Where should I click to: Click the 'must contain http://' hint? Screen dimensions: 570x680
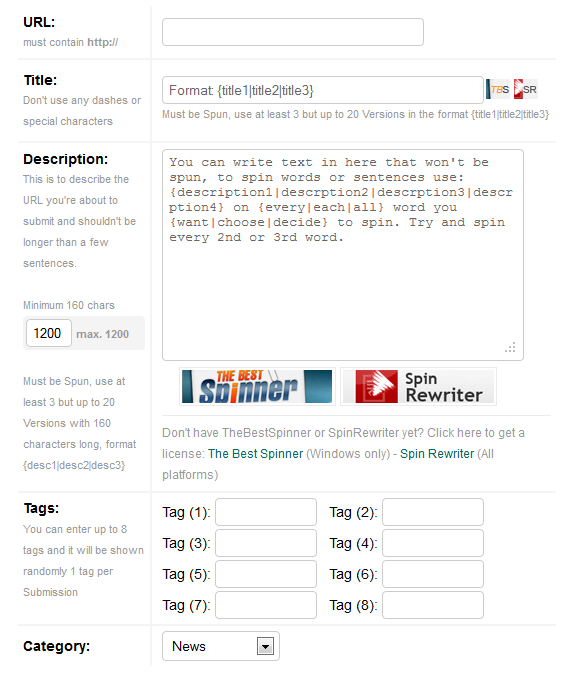coord(70,42)
